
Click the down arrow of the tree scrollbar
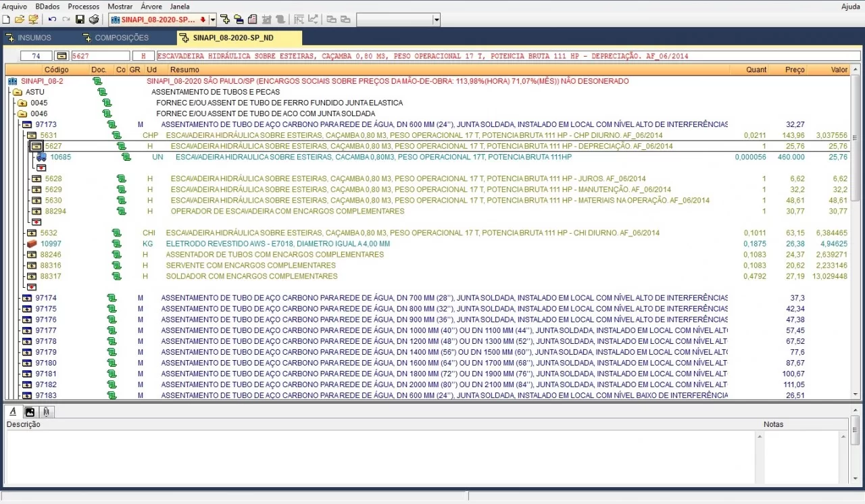click(x=856, y=394)
